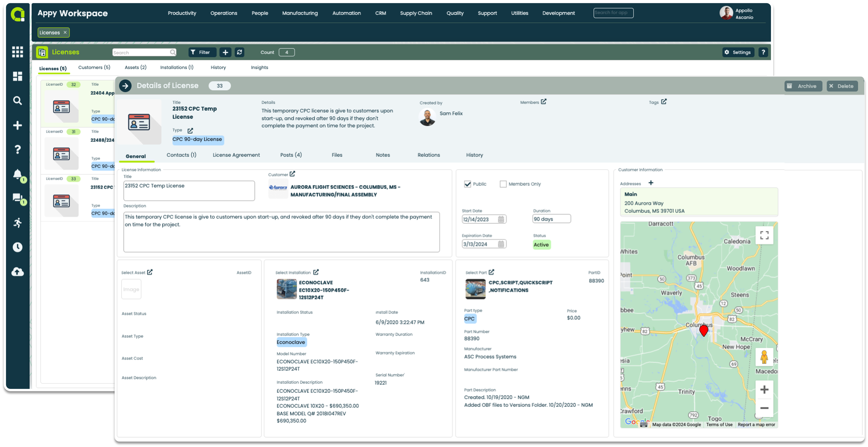The height and width of the screenshot is (447, 868).
Task: Click the refresh icon in the Licenses toolbar
Action: pyautogui.click(x=240, y=52)
